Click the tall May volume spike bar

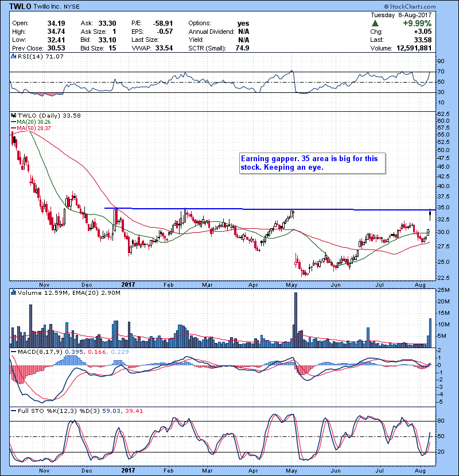(x=296, y=319)
